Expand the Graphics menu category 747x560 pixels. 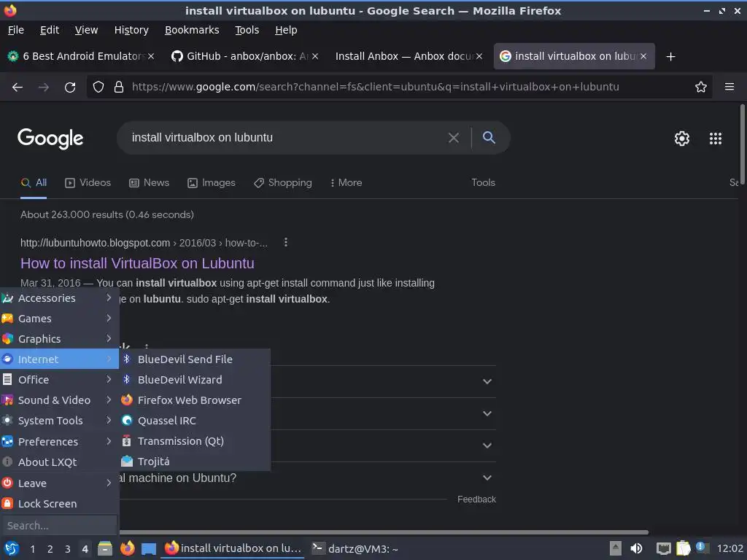pos(59,339)
